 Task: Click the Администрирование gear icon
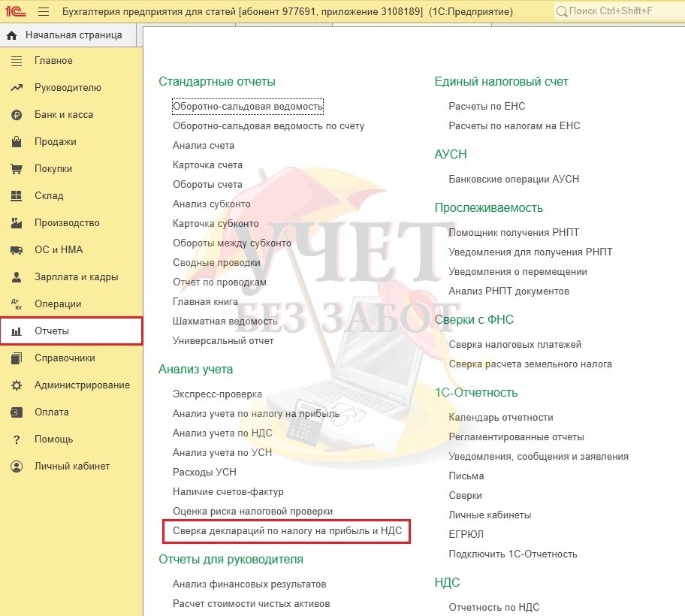point(17,385)
